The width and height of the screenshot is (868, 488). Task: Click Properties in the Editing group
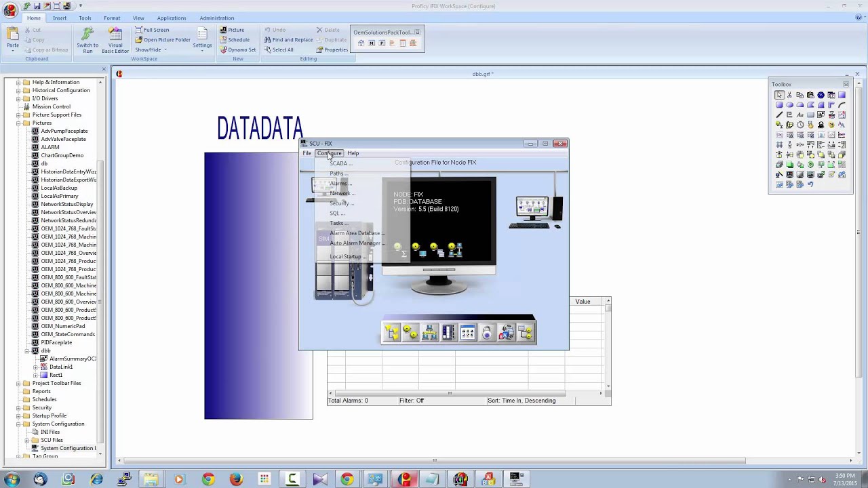(x=332, y=49)
